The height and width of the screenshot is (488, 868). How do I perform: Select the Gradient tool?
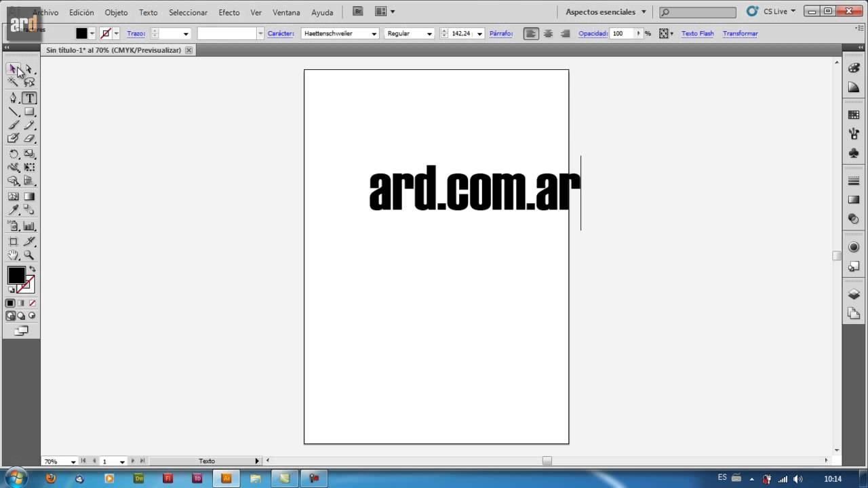[x=29, y=197]
